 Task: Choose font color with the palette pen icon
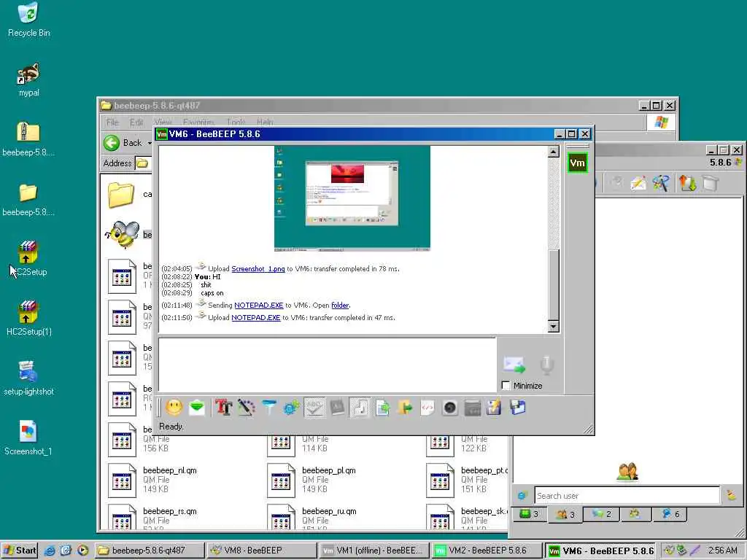click(x=247, y=408)
